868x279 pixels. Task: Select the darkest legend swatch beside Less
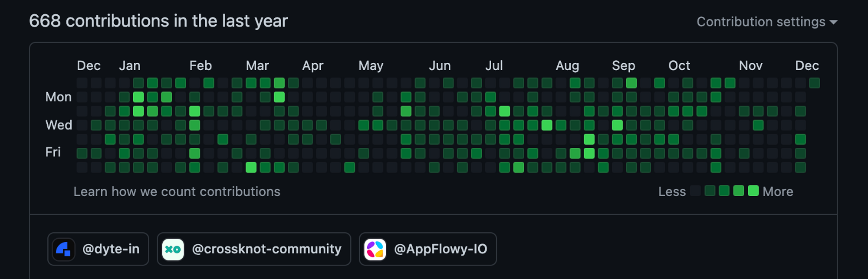pos(695,191)
